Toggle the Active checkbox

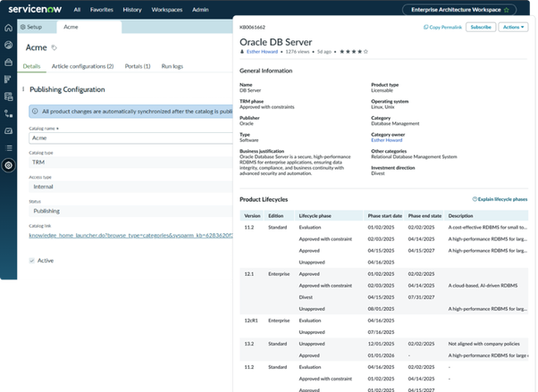pos(32,261)
